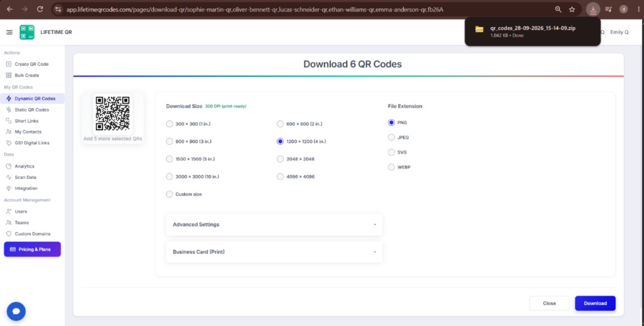
Task: Open the browser three-dot menu
Action: [638, 9]
